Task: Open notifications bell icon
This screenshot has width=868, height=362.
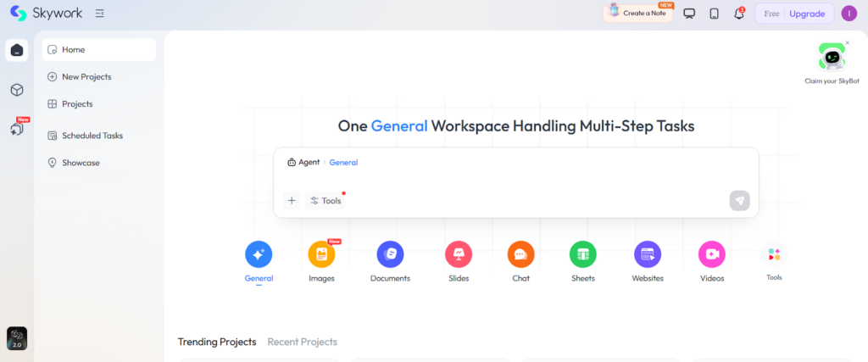Action: pyautogui.click(x=739, y=14)
